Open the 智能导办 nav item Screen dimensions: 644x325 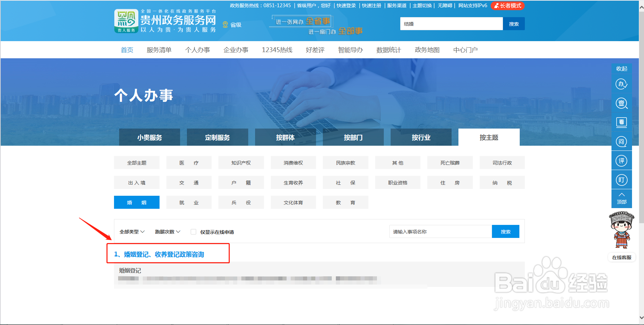click(350, 50)
